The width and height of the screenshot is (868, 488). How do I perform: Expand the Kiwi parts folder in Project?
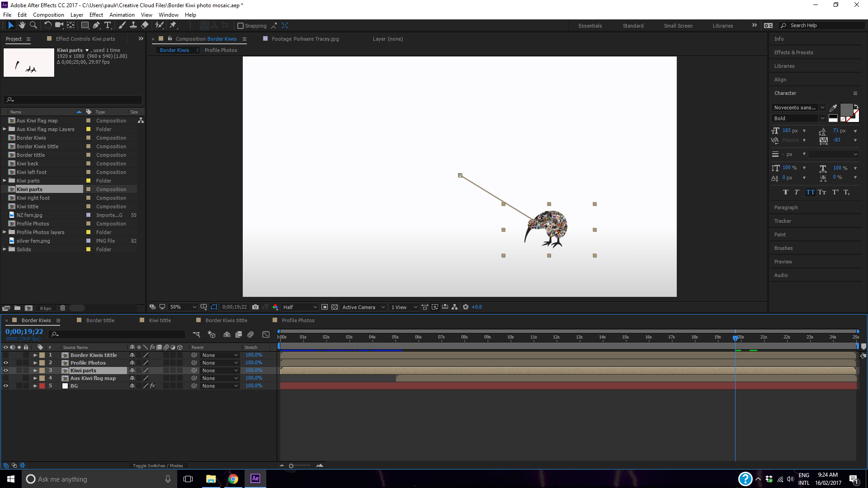pyautogui.click(x=5, y=181)
